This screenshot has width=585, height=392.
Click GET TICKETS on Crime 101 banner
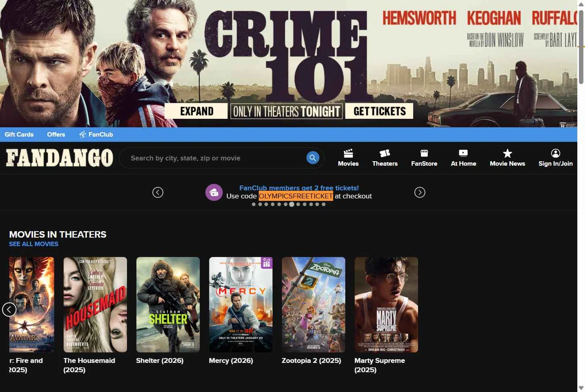click(x=379, y=111)
